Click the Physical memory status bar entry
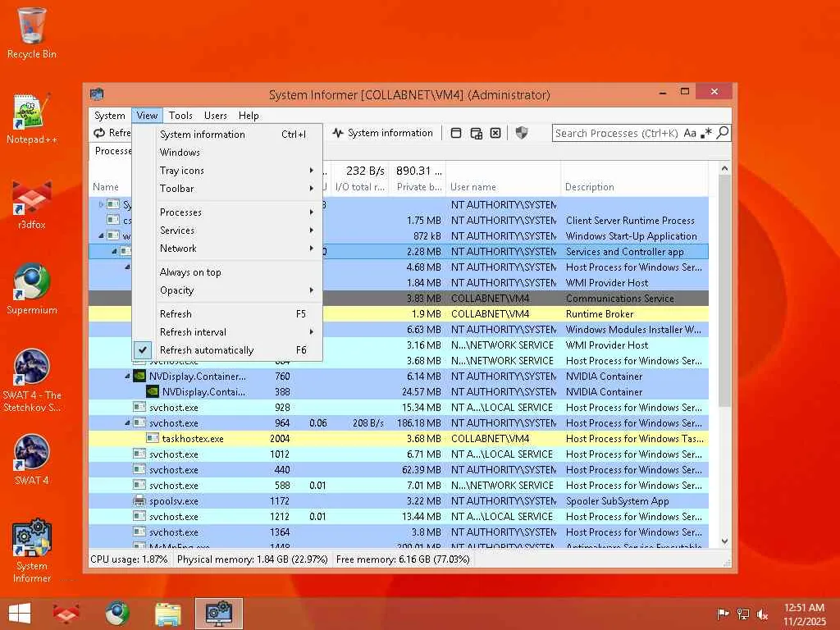 point(253,559)
